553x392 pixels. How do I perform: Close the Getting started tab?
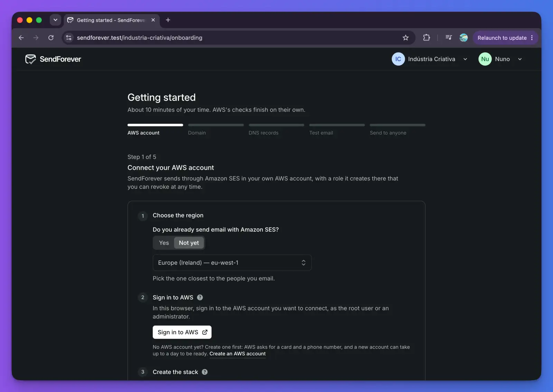[153, 20]
